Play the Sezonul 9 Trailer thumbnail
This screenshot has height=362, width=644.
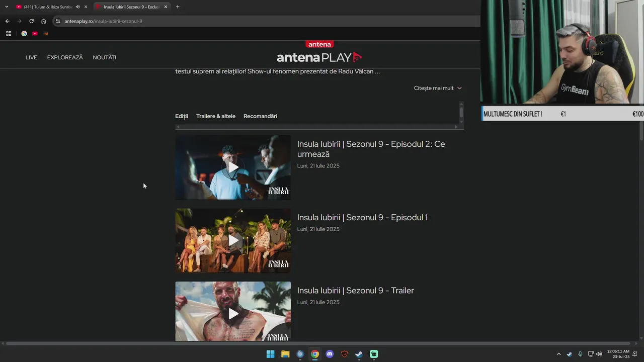(233, 312)
